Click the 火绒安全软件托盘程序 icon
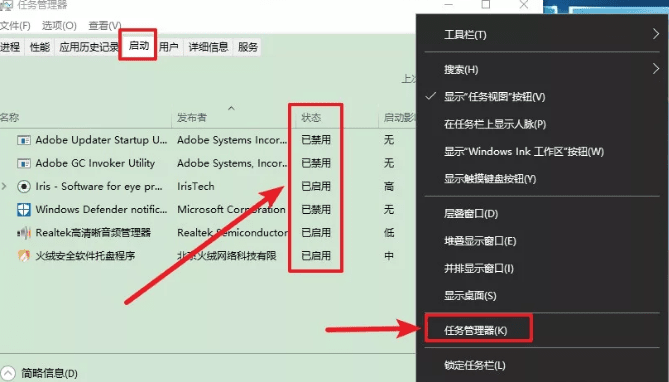 tap(24, 256)
